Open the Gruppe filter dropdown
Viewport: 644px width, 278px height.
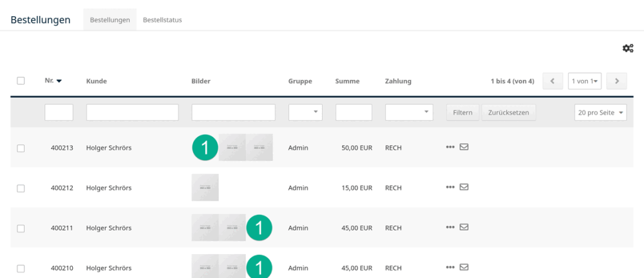[305, 112]
